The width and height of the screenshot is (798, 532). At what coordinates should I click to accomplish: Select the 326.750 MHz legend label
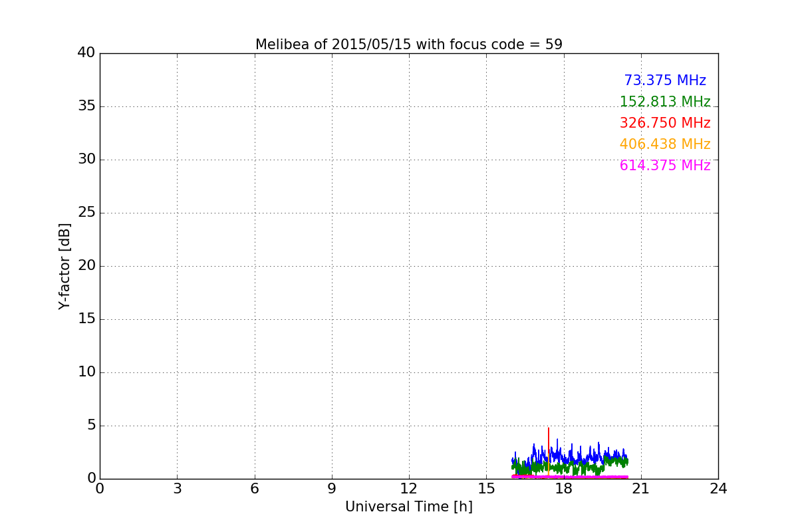click(x=665, y=123)
